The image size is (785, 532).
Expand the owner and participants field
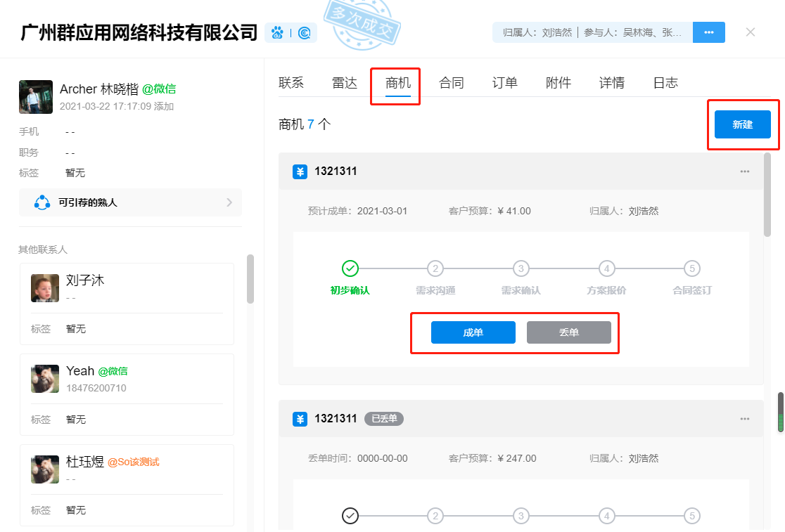click(x=592, y=32)
